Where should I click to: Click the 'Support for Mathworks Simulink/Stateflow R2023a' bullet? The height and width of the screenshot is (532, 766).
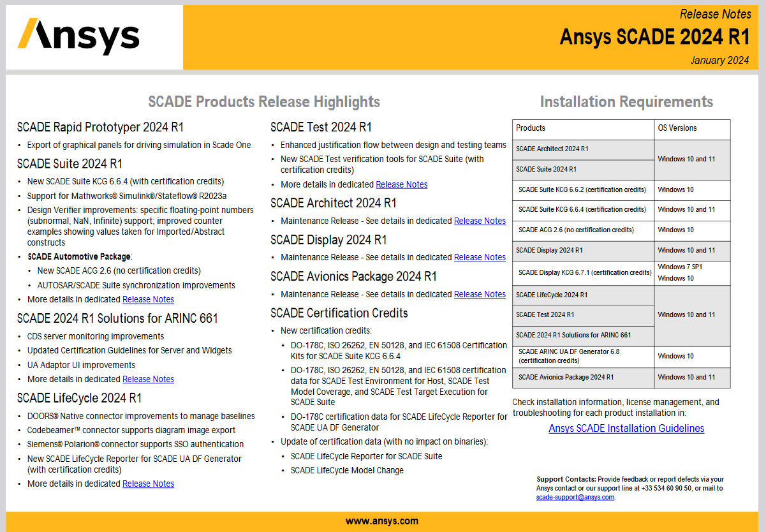pyautogui.click(x=127, y=196)
